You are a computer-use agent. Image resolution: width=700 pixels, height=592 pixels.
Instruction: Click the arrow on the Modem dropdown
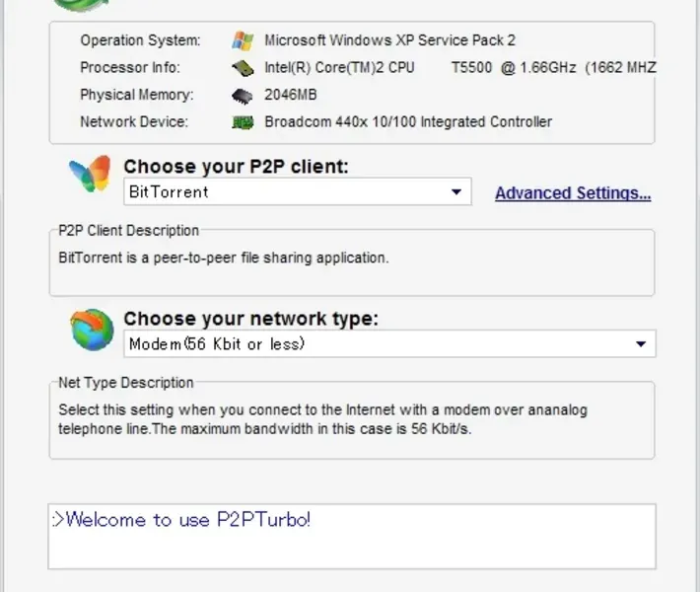pos(641,344)
